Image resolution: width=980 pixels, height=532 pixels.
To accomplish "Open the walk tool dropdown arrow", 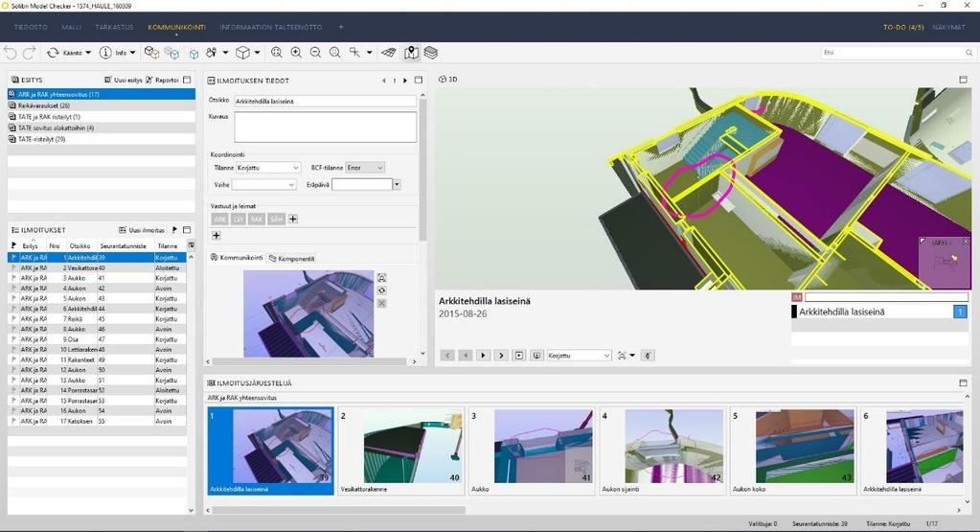I will pos(226,53).
